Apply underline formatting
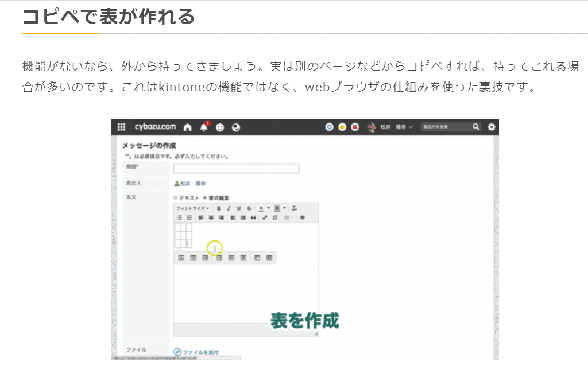 (239, 208)
